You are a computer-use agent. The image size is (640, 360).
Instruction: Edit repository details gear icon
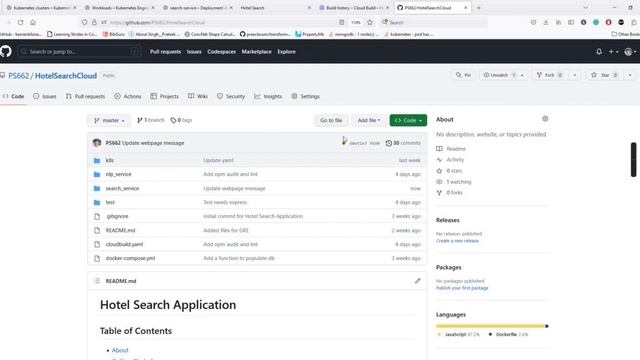(x=545, y=119)
